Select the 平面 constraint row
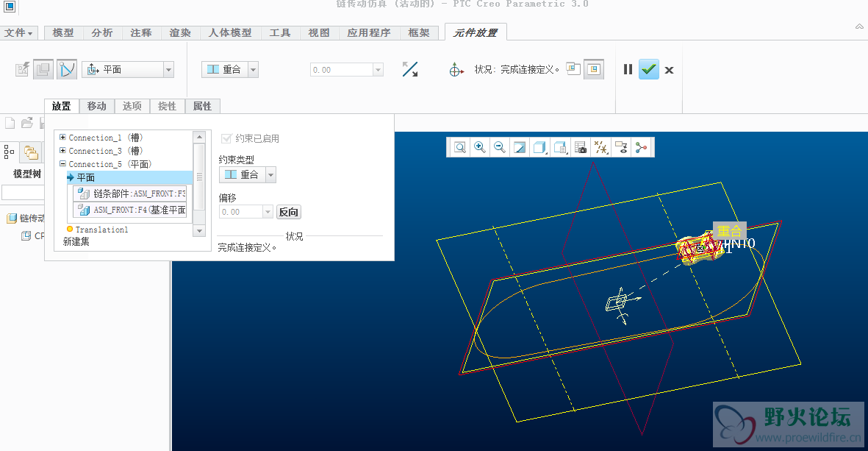868x451 pixels. click(x=129, y=177)
